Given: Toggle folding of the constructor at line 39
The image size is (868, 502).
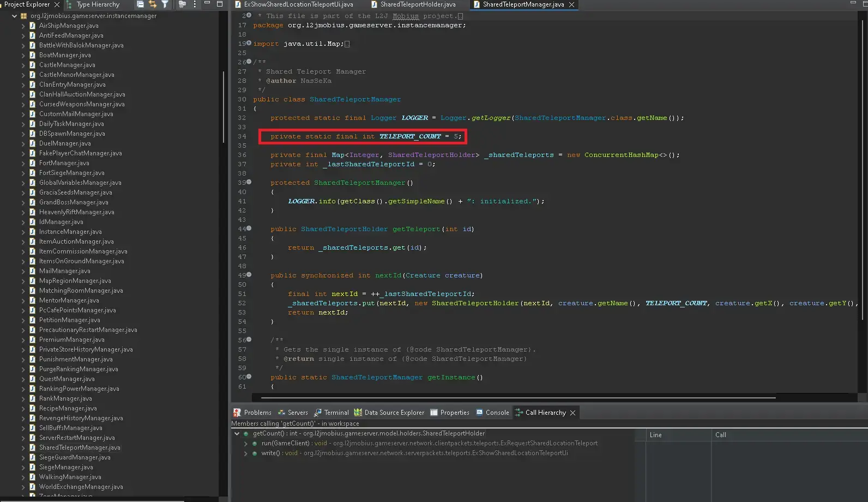Looking at the screenshot, I should click(x=249, y=182).
